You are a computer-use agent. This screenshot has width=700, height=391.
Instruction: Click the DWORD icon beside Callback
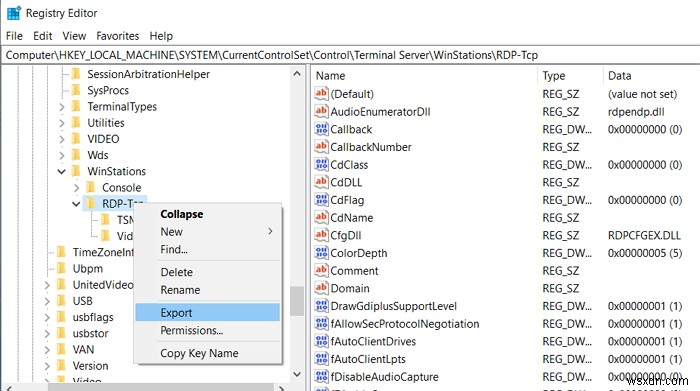[321, 129]
